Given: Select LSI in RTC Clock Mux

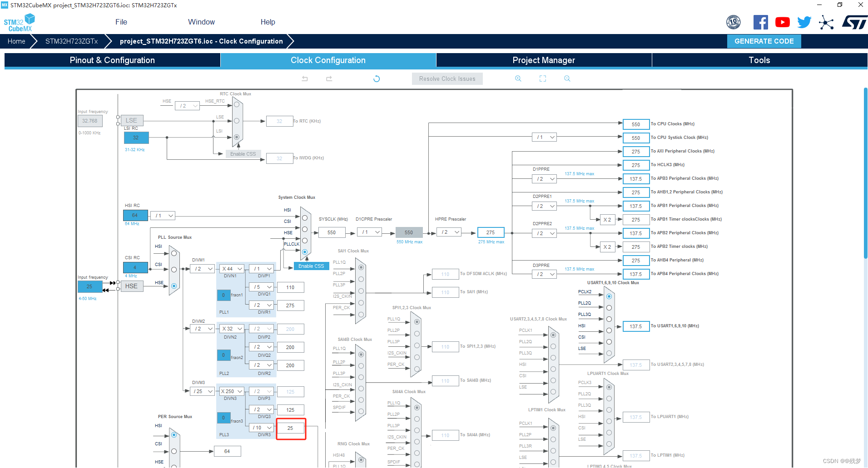Looking at the screenshot, I should (237, 137).
